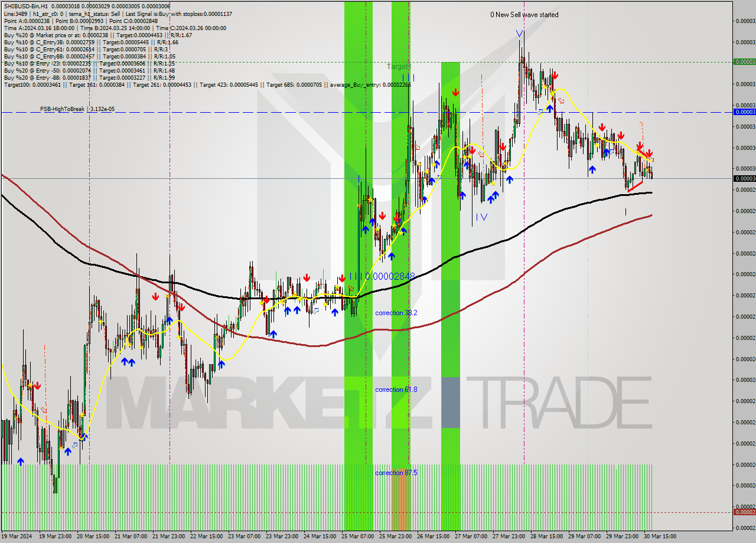The width and height of the screenshot is (756, 543).
Task: Click the 'Point A:0.0000238' info line
Action: 81,21
